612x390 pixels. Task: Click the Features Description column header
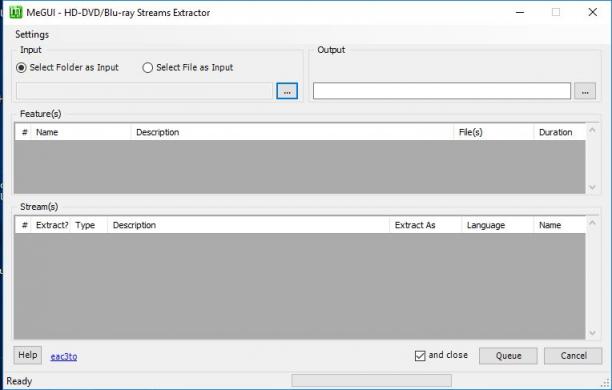coord(292,132)
